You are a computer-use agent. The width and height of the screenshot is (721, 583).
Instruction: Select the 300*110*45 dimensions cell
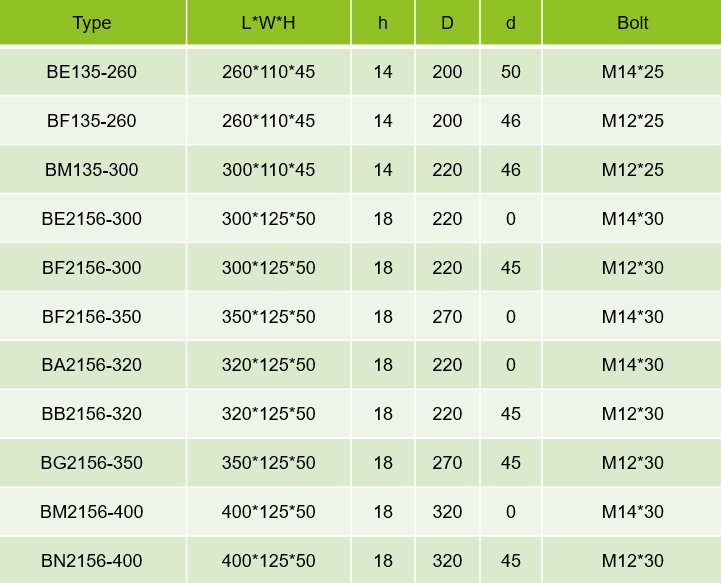click(269, 170)
